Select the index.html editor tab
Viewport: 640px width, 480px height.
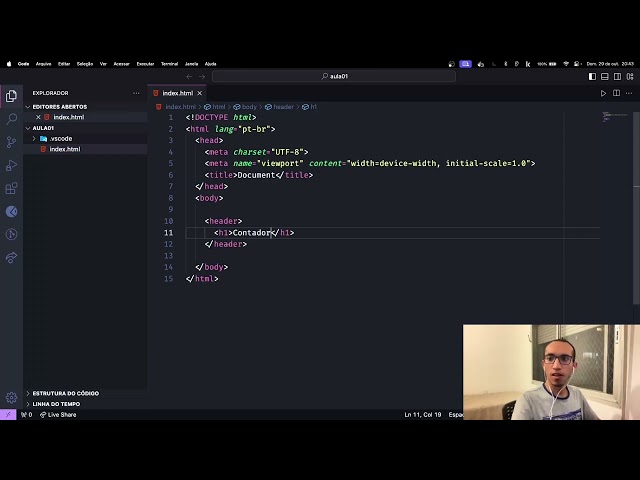click(177, 93)
